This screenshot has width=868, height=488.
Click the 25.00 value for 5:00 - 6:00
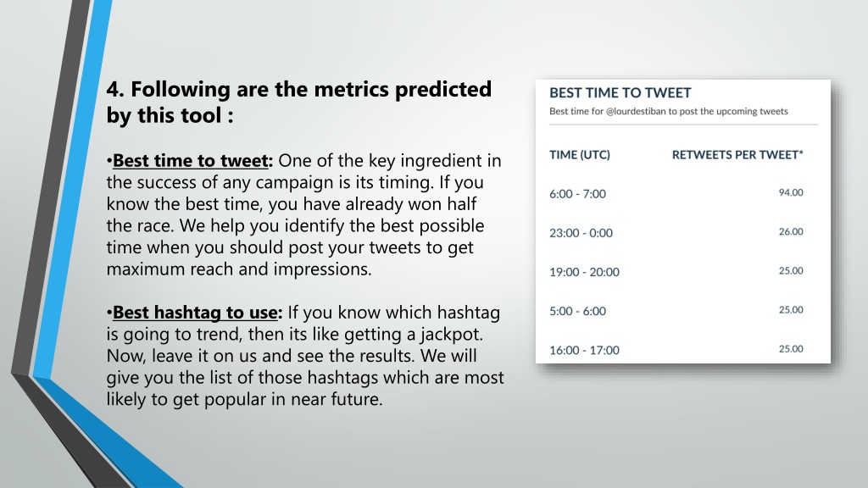[791, 310]
